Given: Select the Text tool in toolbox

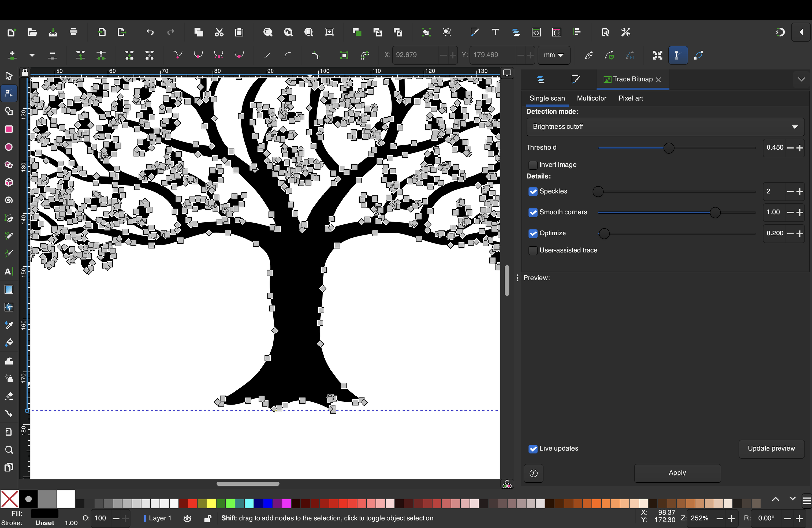Looking at the screenshot, I should 8,271.
